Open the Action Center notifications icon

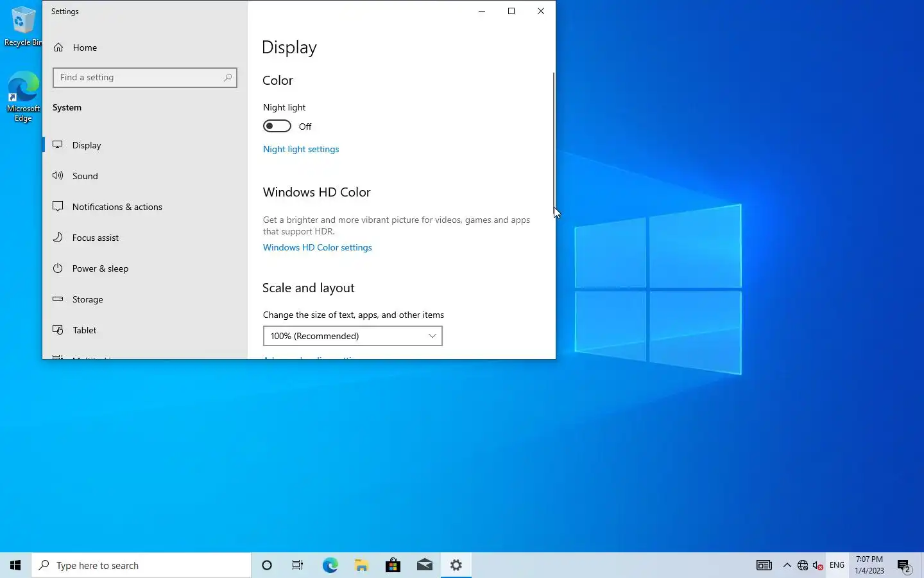click(x=904, y=566)
